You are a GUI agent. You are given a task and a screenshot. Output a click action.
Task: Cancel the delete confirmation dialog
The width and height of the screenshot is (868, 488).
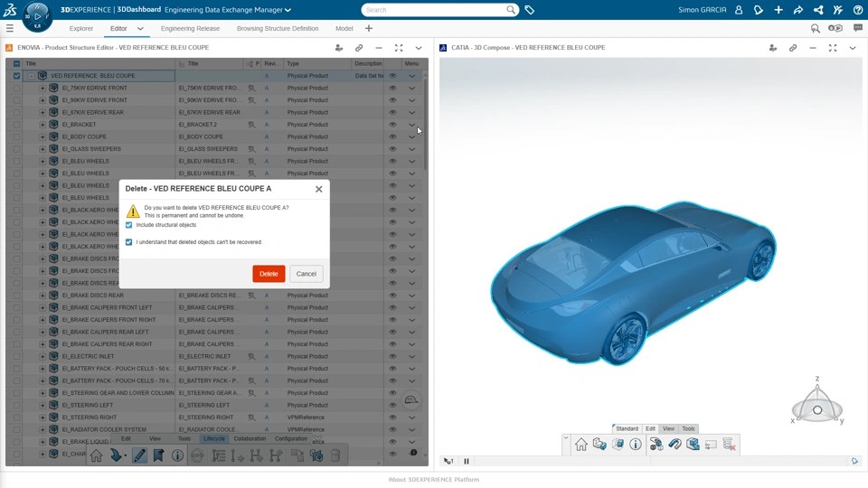tap(307, 274)
